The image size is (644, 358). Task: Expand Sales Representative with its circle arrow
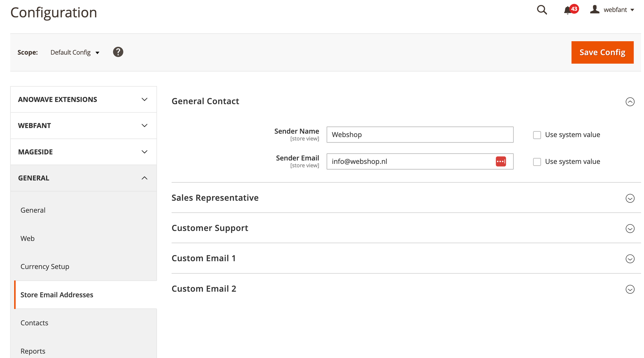(630, 198)
